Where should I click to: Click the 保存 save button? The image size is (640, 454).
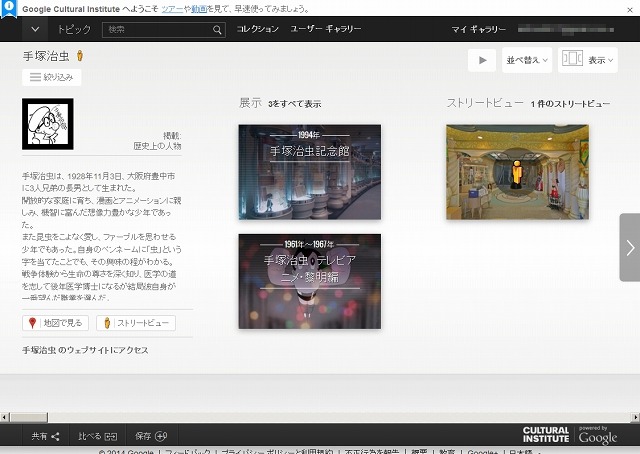point(151,436)
